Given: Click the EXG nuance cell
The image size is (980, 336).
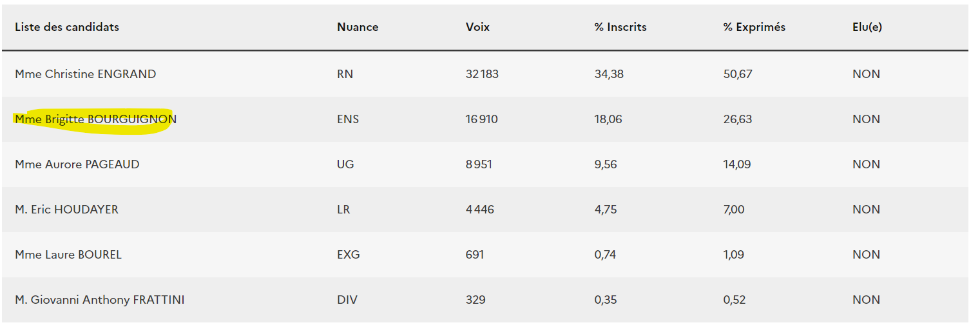Looking at the screenshot, I should 349,255.
